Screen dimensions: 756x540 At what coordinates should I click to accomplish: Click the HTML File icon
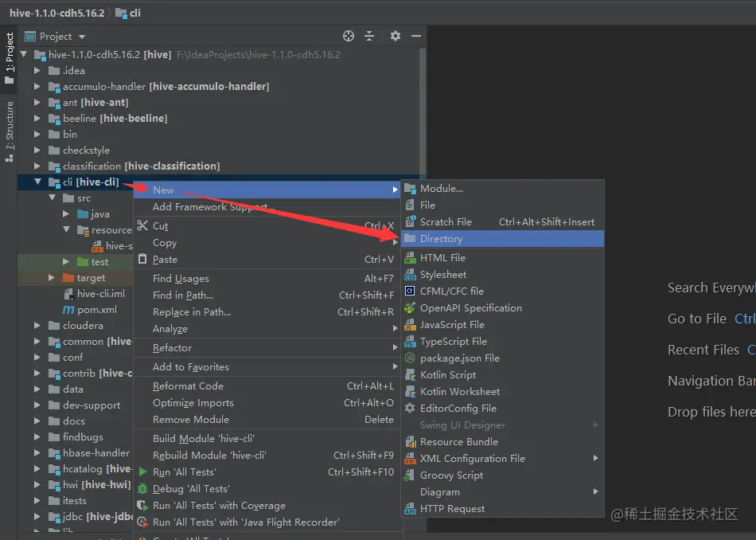click(x=410, y=258)
